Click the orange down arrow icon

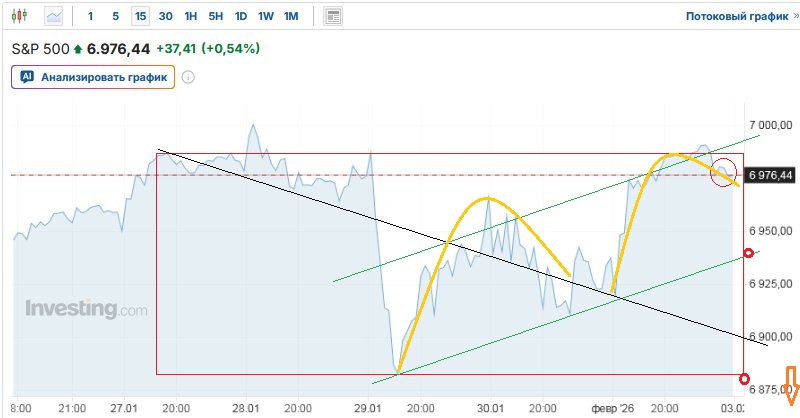(791, 381)
